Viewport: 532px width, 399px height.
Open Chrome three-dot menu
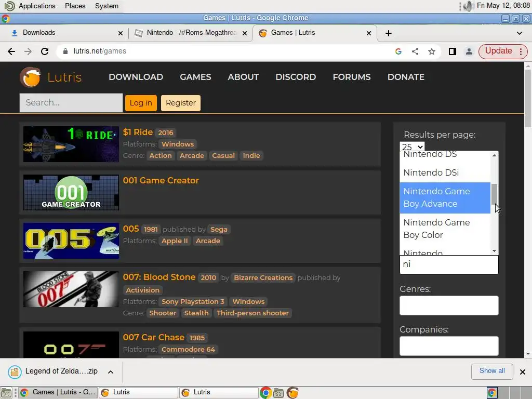521,51
